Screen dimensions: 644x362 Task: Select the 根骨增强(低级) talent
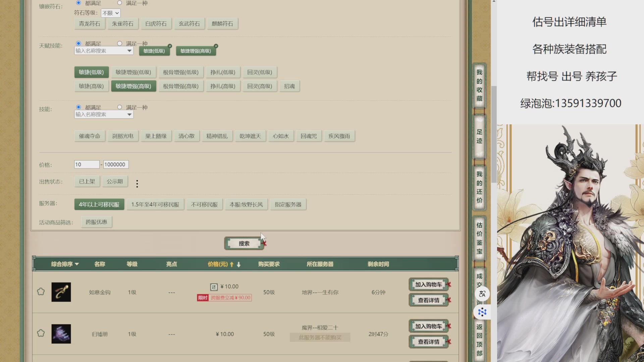pyautogui.click(x=181, y=72)
